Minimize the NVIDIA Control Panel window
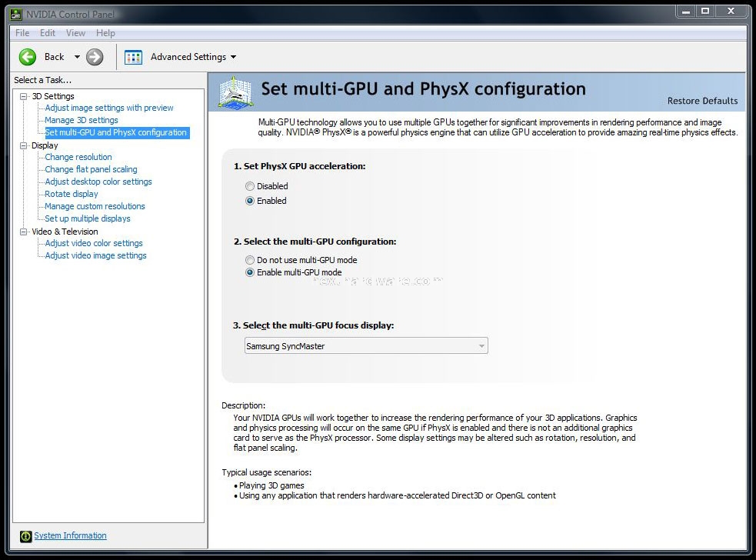756x560 pixels. click(685, 12)
